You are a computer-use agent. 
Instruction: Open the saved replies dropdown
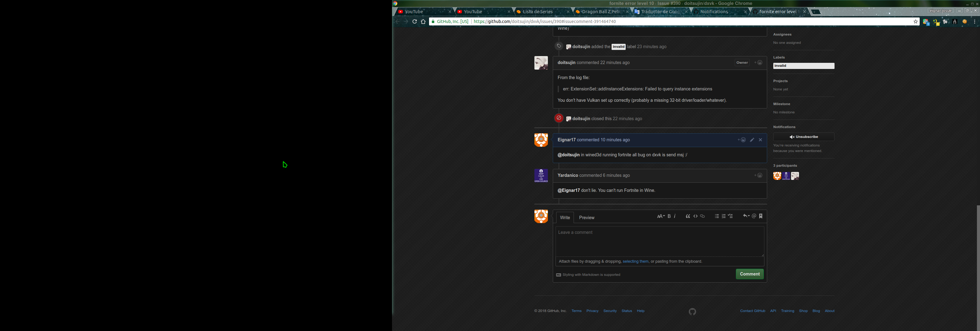click(746, 216)
